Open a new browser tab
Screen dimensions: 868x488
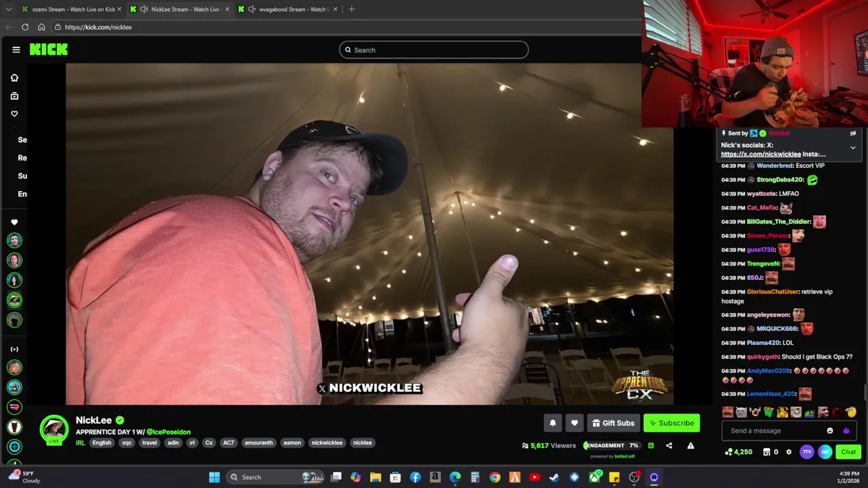pyautogui.click(x=351, y=9)
